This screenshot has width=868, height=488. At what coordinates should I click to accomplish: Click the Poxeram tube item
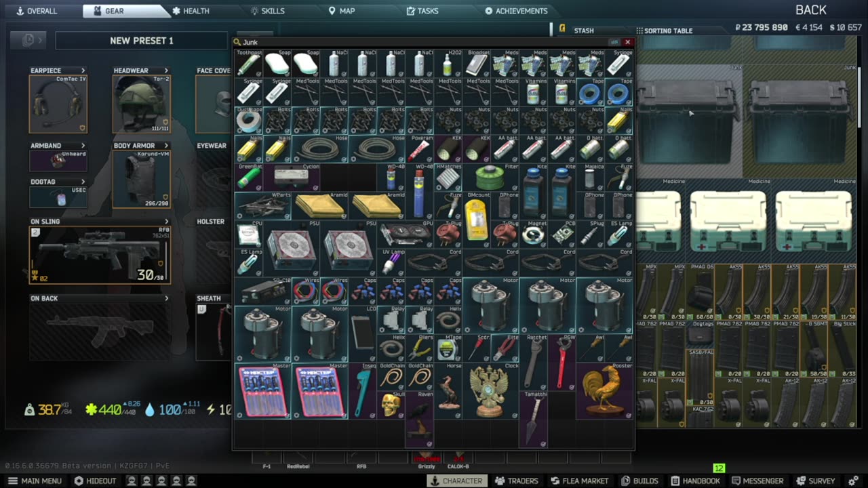click(x=420, y=148)
